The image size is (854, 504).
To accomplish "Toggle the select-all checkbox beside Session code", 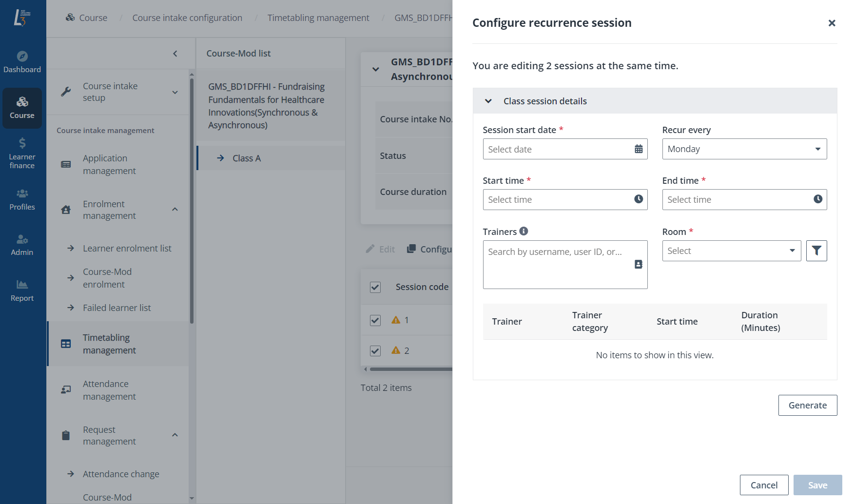I will tap(375, 287).
